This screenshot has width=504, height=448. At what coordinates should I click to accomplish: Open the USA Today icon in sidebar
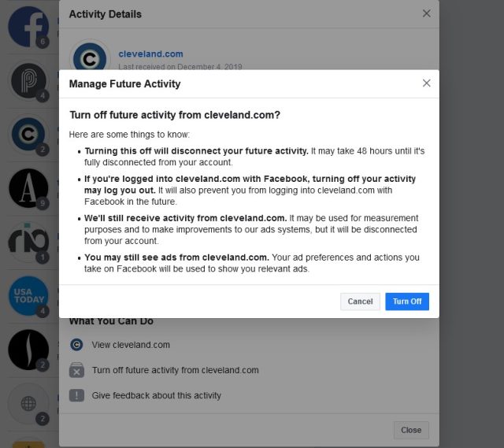pyautogui.click(x=28, y=296)
